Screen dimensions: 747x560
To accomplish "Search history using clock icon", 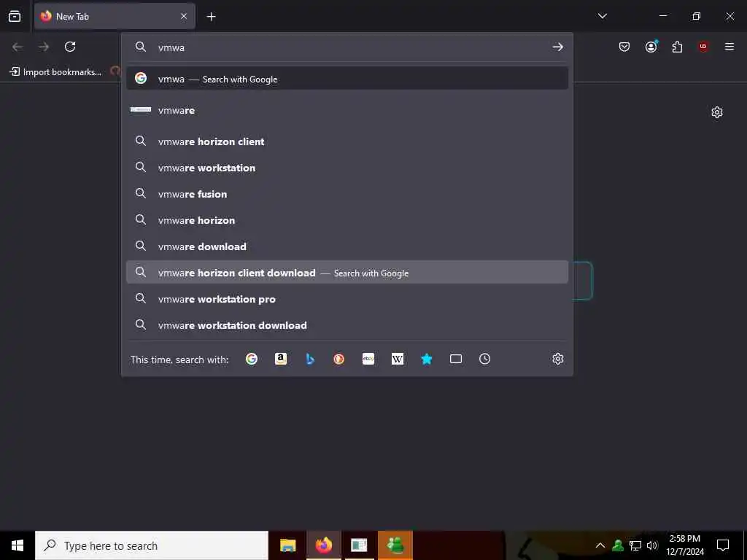I will tap(484, 359).
